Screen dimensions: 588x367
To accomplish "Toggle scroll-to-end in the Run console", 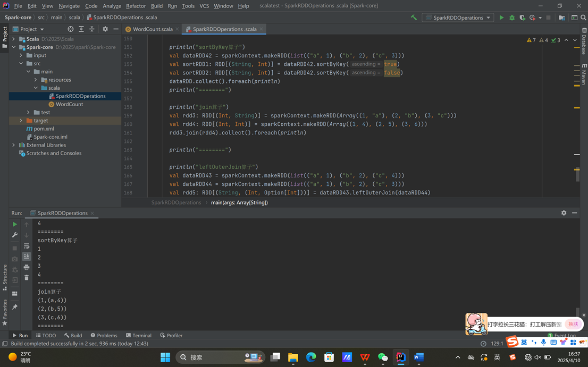I will 26,256.
